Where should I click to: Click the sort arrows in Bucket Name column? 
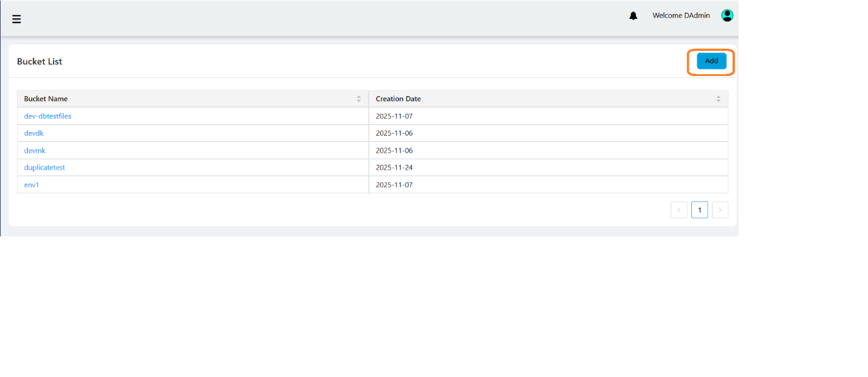coord(359,99)
